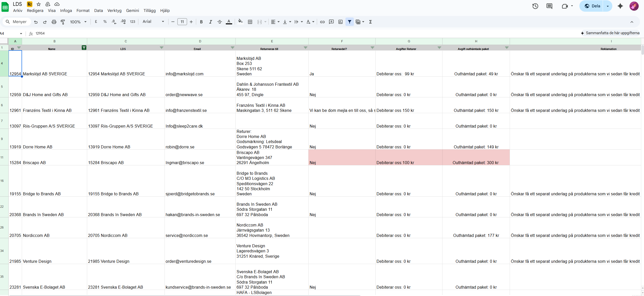Click the functions sigma icon
Viewport: 644px width, 296px height.
370,22
